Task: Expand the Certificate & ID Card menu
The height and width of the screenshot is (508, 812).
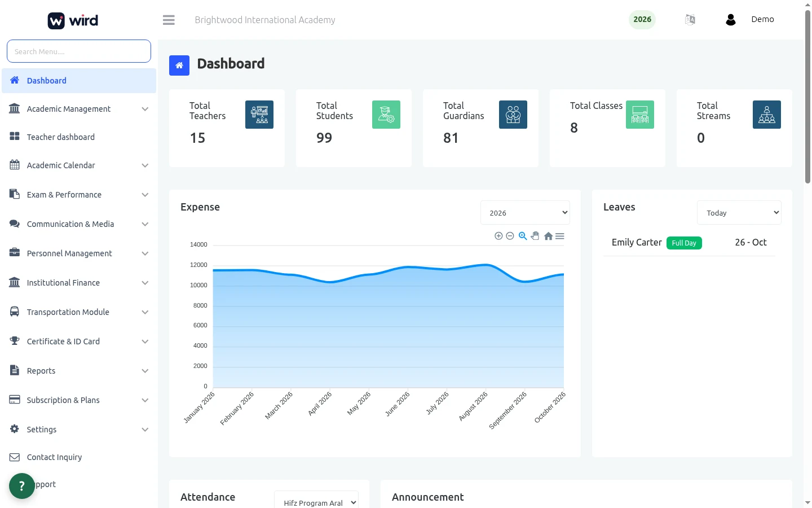Action: click(79, 341)
